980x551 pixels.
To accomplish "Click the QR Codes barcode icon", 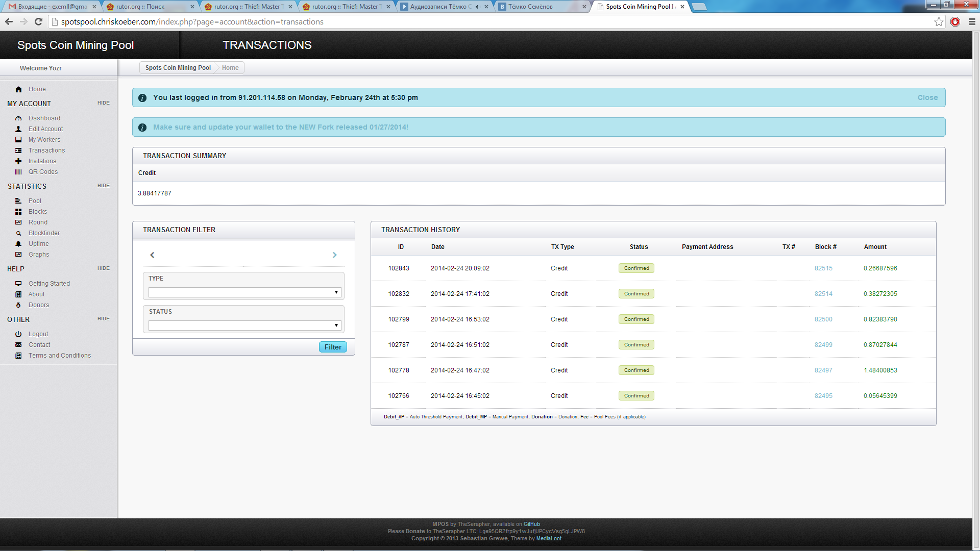I will pos(18,172).
